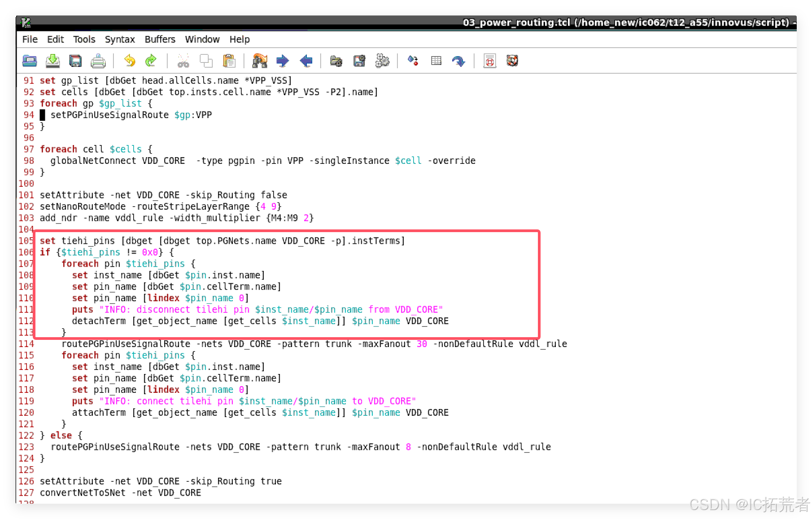
Task: Open Find and Replace binoculars icon
Action: (x=260, y=61)
